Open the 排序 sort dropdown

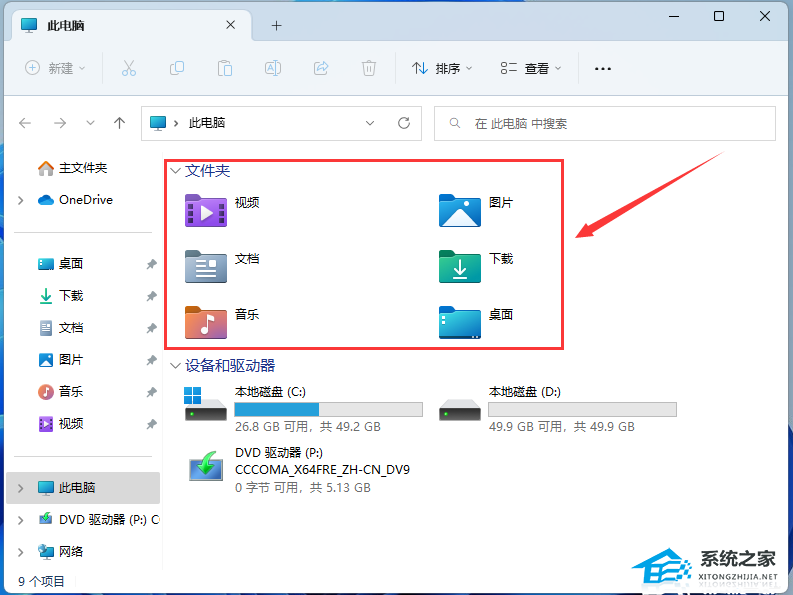(442, 68)
